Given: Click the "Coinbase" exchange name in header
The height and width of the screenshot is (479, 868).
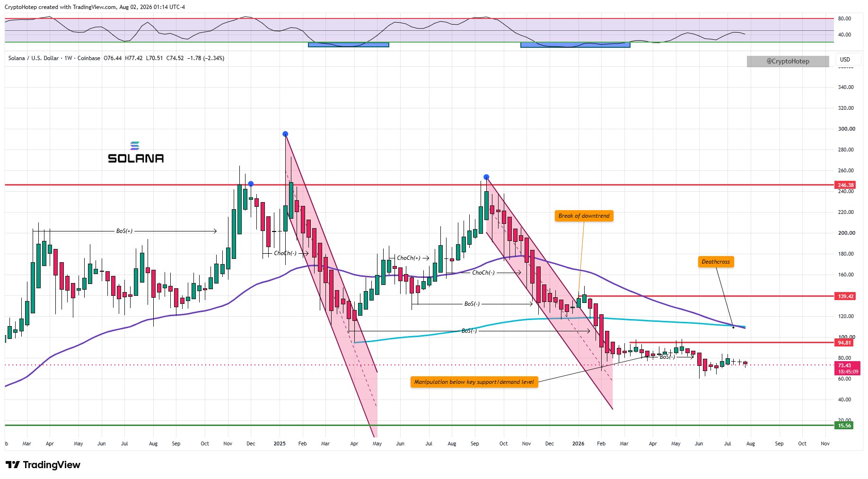Looking at the screenshot, I should coord(89,58).
